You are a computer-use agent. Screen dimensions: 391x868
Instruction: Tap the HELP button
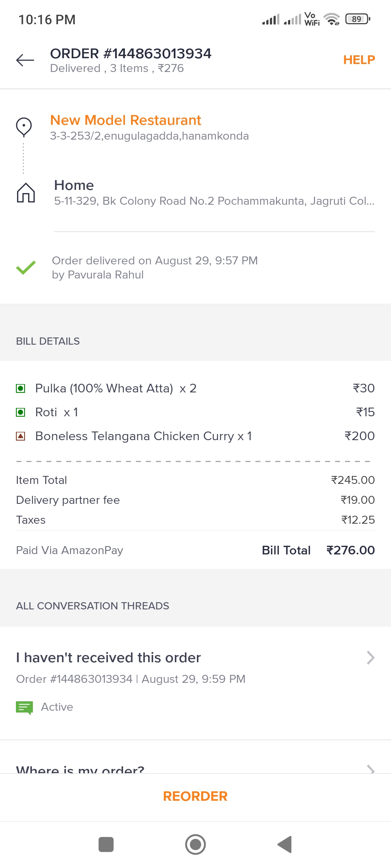click(x=359, y=60)
